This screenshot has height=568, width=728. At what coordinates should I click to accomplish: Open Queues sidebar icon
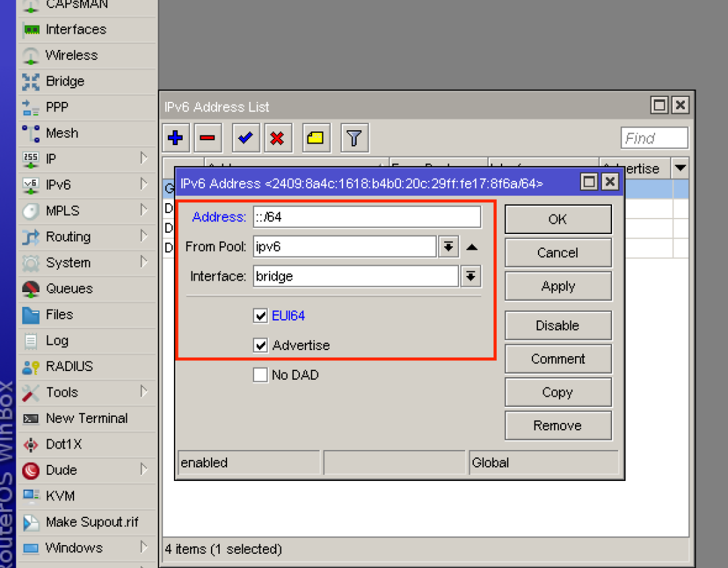click(x=30, y=289)
